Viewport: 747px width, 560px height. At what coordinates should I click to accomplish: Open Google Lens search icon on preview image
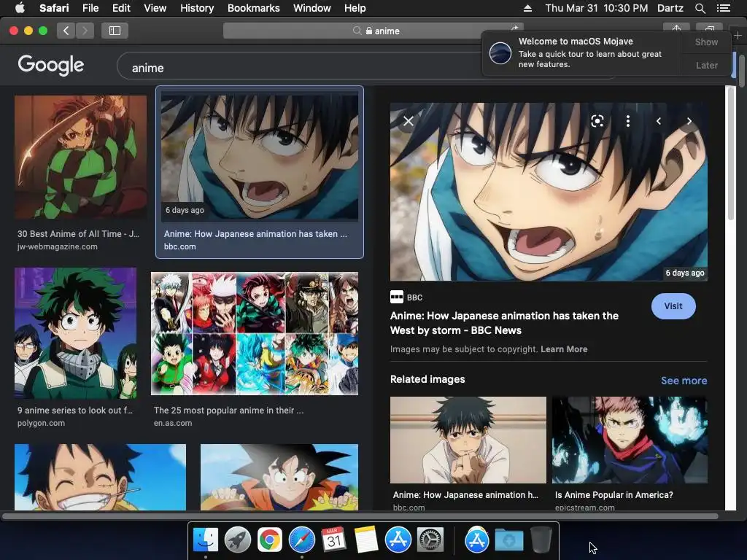pyautogui.click(x=597, y=121)
